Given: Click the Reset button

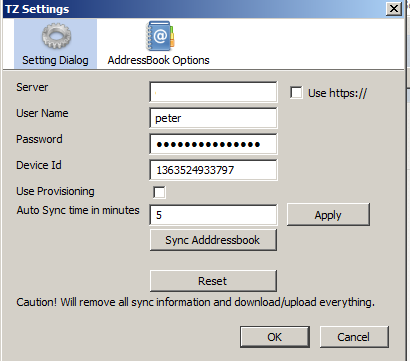Looking at the screenshot, I should click(213, 281).
